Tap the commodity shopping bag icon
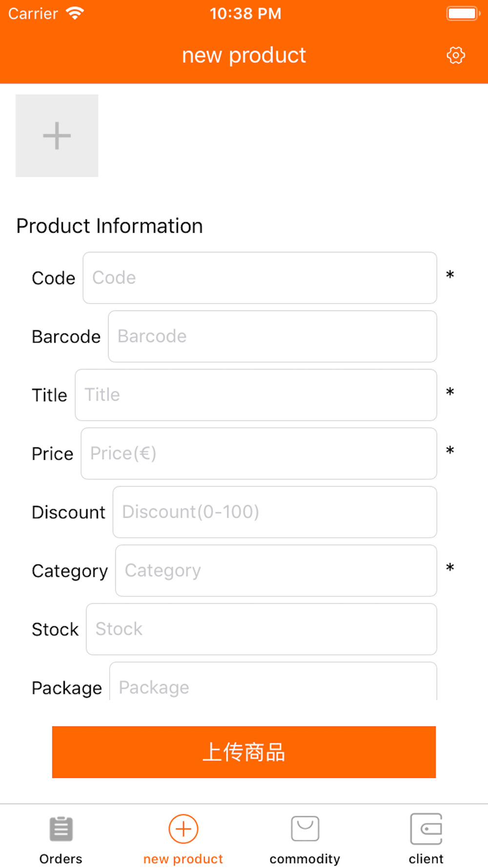Image resolution: width=488 pixels, height=868 pixels. (x=305, y=829)
